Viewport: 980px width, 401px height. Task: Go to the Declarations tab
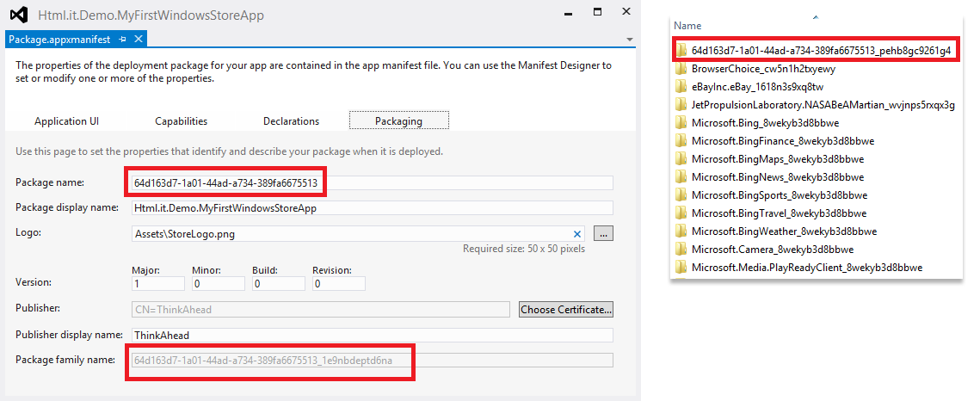(292, 121)
